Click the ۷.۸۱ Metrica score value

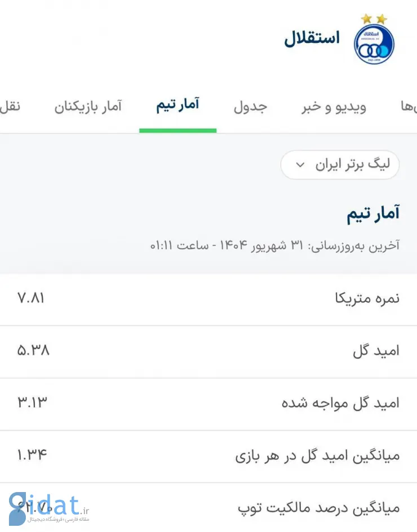31,298
